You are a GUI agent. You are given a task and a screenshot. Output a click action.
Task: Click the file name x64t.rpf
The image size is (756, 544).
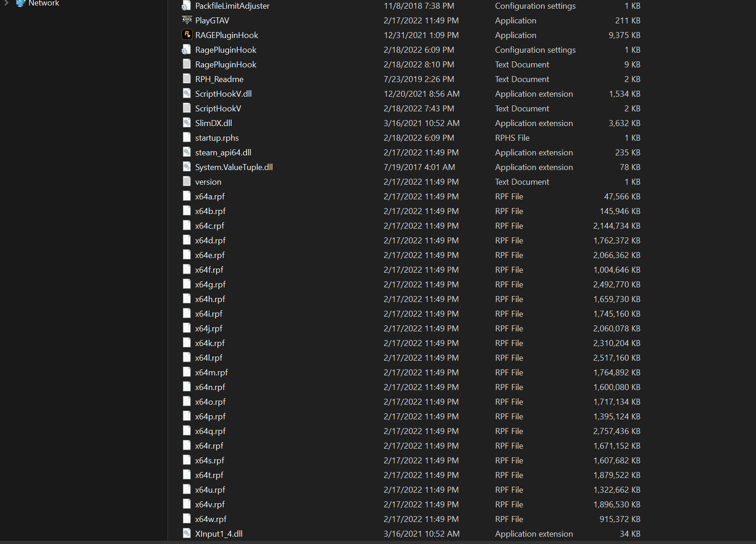(x=209, y=475)
